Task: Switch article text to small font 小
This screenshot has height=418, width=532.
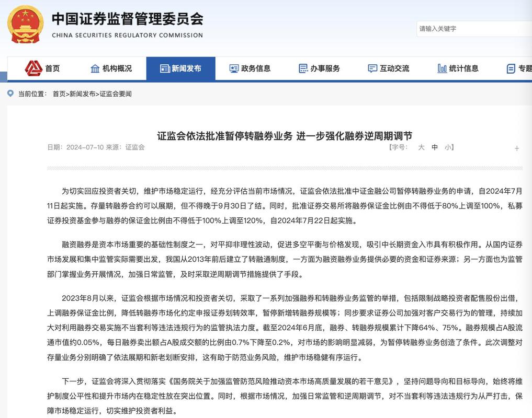Action: 448,147
